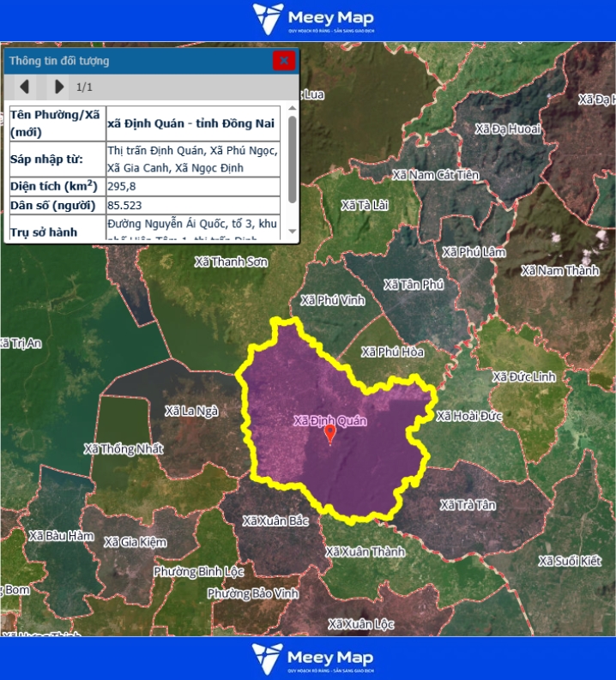
Task: Click the Xã Nam Cát Tiên label
Action: [x=435, y=175]
